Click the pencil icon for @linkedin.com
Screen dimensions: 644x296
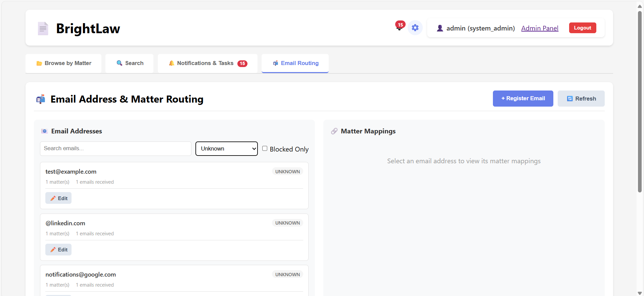(x=53, y=250)
